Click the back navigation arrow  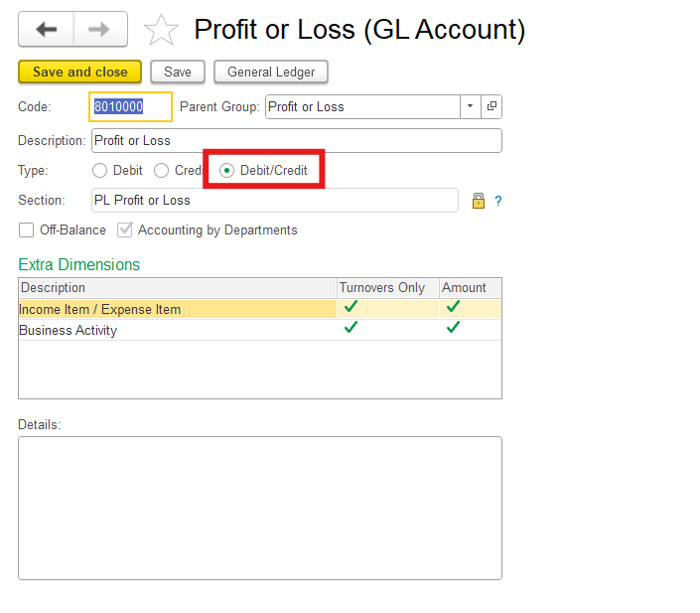[46, 30]
